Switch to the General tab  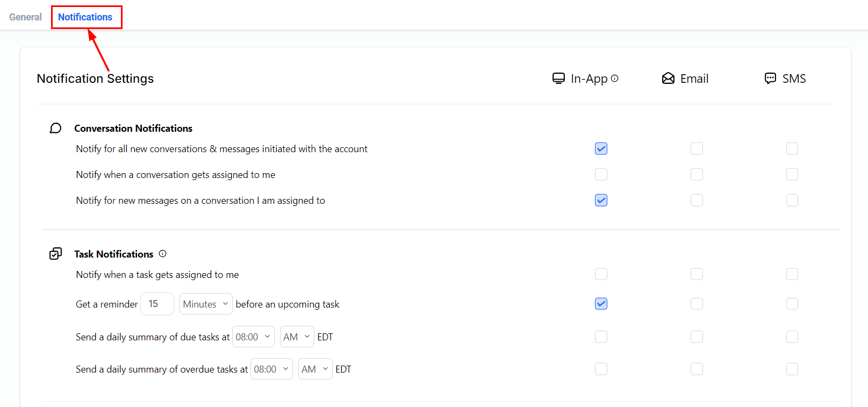[x=25, y=17]
